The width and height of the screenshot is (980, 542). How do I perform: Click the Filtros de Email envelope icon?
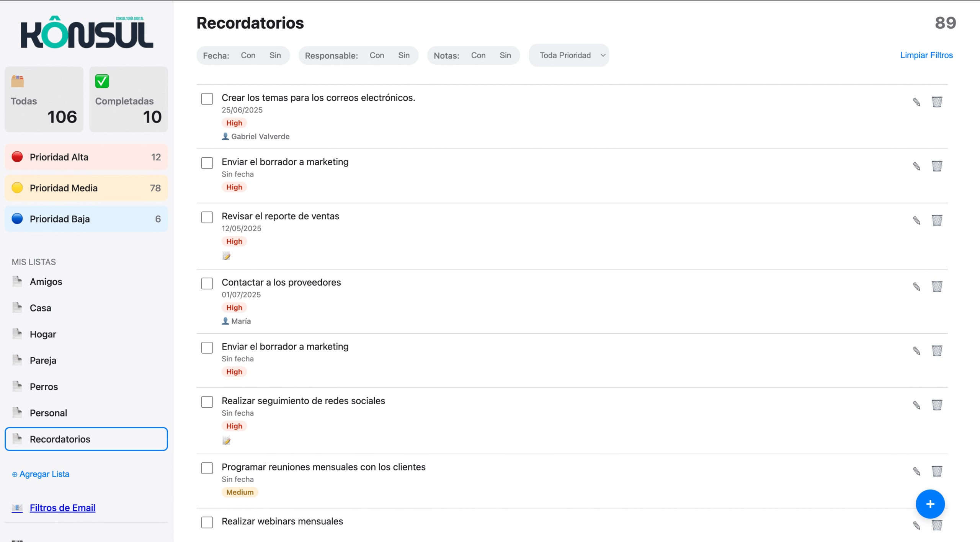17,508
